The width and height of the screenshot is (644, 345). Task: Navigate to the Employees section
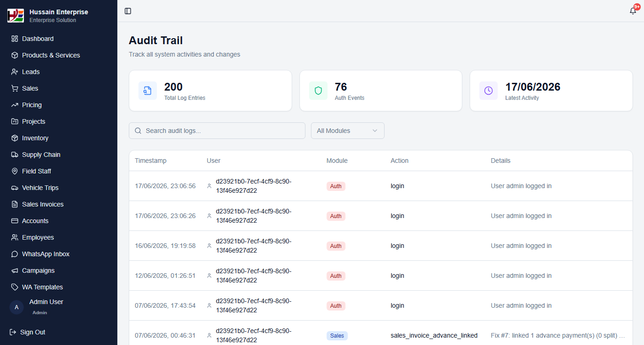point(59,237)
